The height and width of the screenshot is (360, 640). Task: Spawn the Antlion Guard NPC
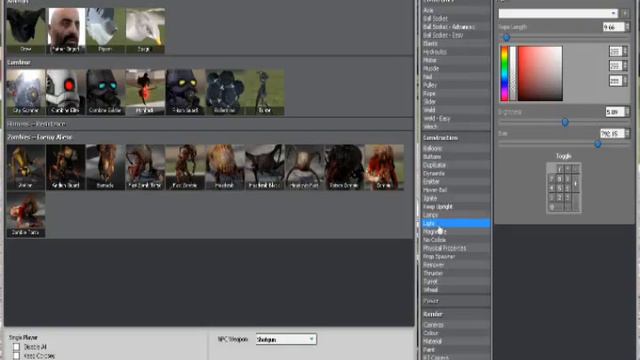66,167
